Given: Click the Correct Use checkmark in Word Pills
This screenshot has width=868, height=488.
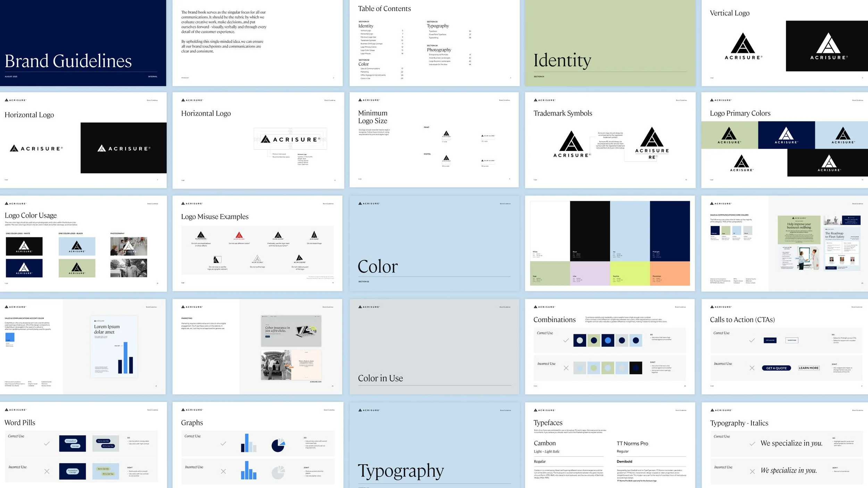Looking at the screenshot, I should point(47,444).
